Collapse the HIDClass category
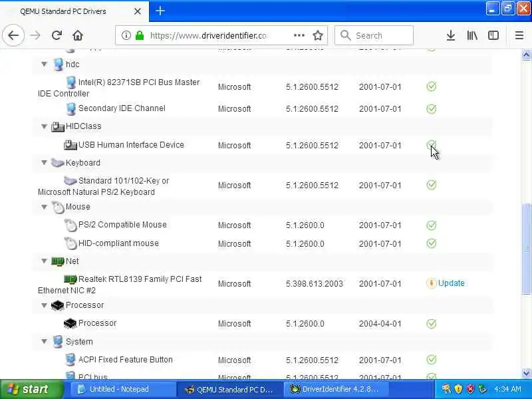 coord(44,126)
